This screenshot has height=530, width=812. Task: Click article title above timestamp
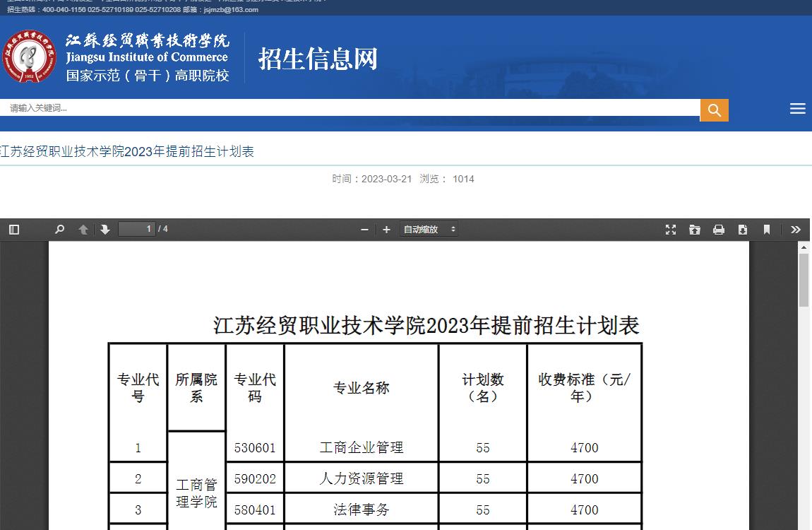tap(127, 151)
